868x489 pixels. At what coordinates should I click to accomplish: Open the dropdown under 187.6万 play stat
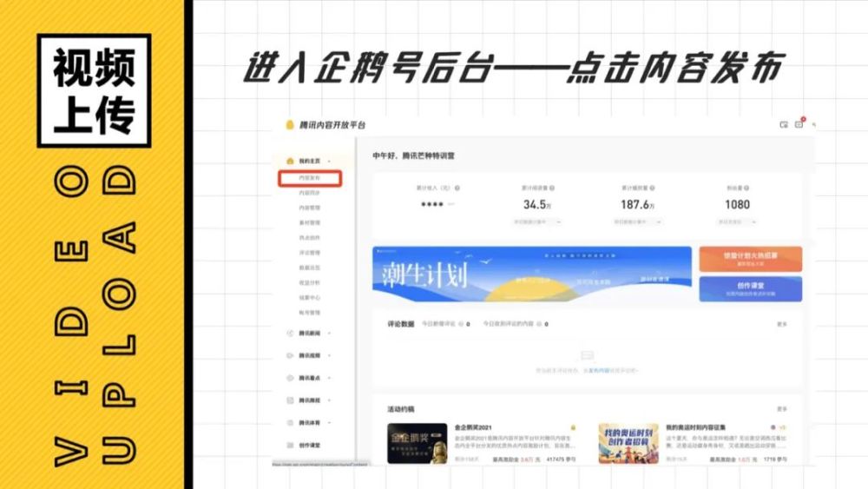(637, 221)
